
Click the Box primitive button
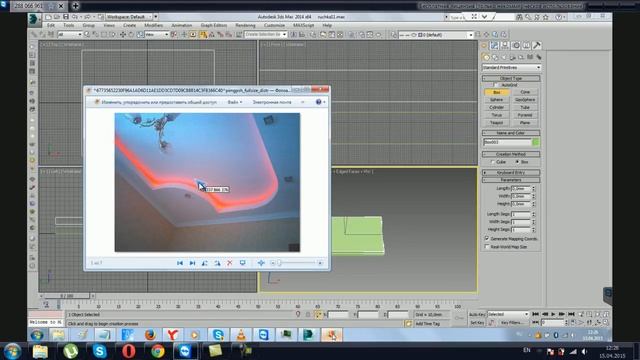tap(497, 92)
